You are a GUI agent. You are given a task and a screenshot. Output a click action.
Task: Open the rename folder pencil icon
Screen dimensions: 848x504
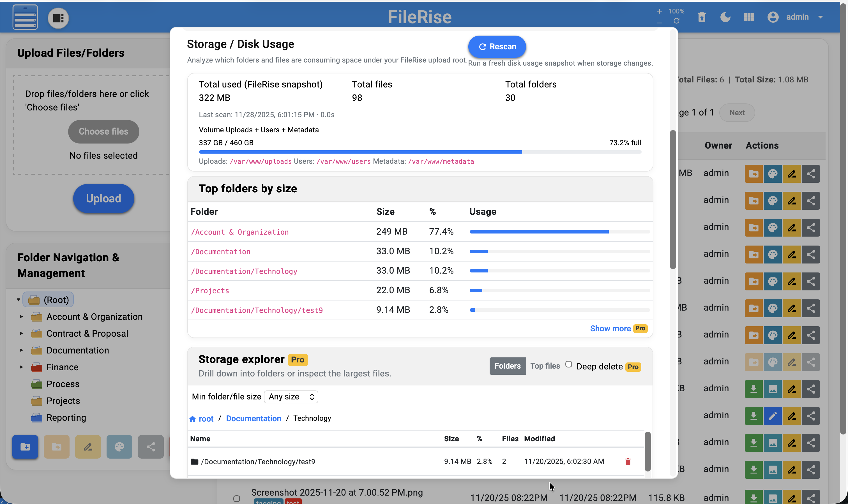(x=88, y=447)
